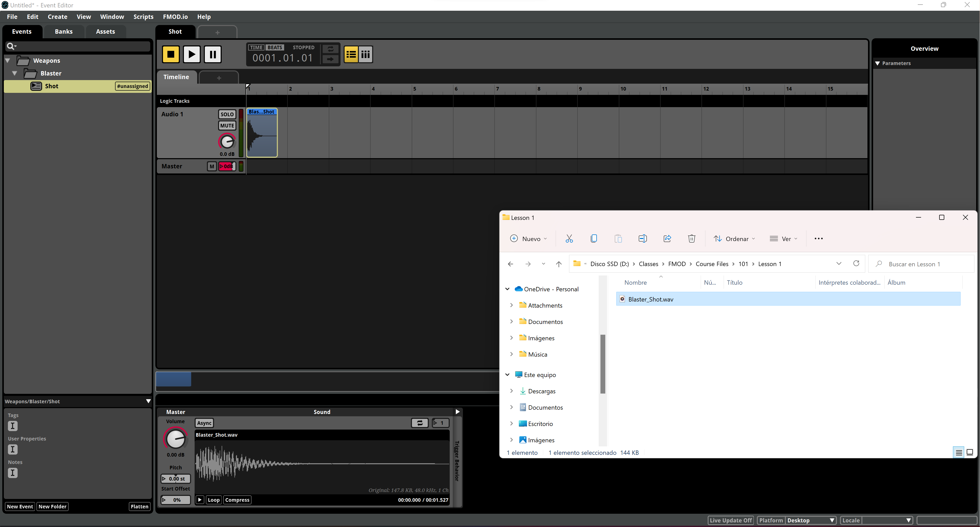Viewport: 980px width, 527px height.
Task: Toggle the Loop button under the waveform
Action: tap(213, 500)
